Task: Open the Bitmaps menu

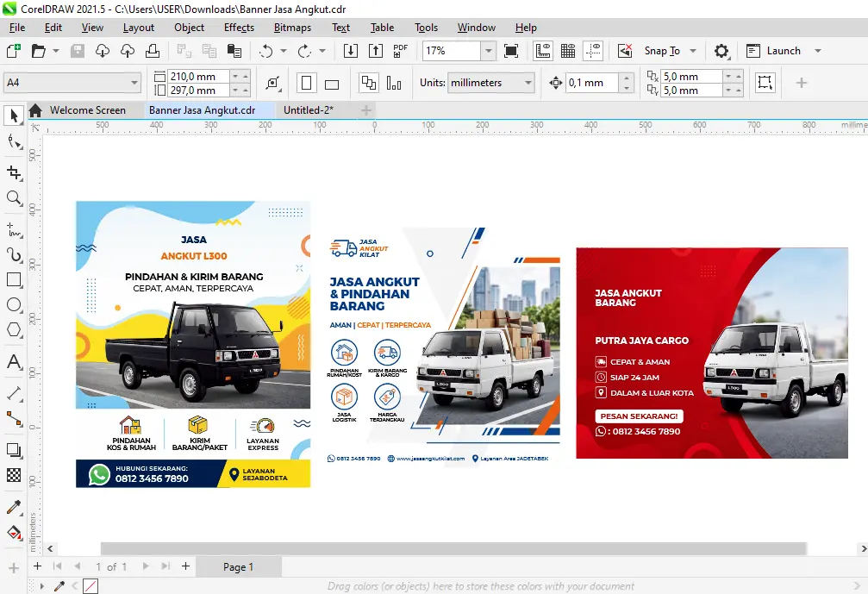Action: click(x=292, y=28)
